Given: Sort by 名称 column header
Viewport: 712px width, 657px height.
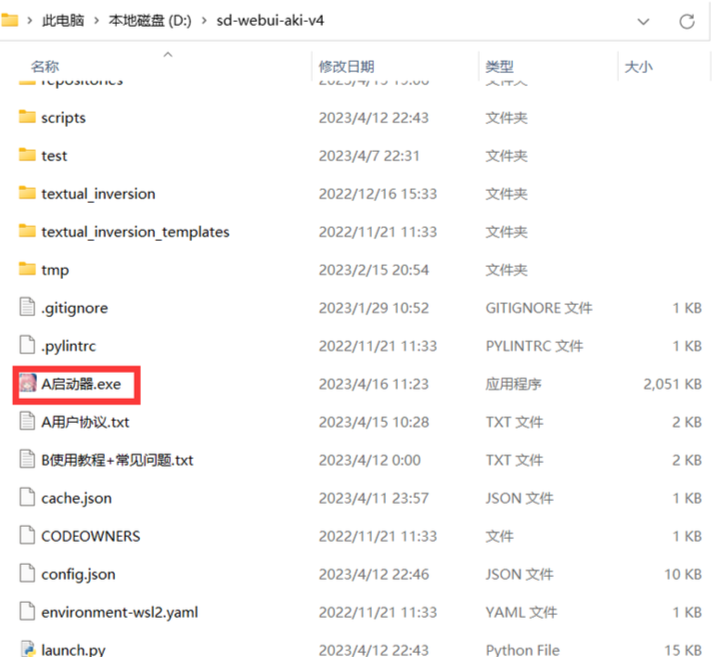Looking at the screenshot, I should click(45, 67).
